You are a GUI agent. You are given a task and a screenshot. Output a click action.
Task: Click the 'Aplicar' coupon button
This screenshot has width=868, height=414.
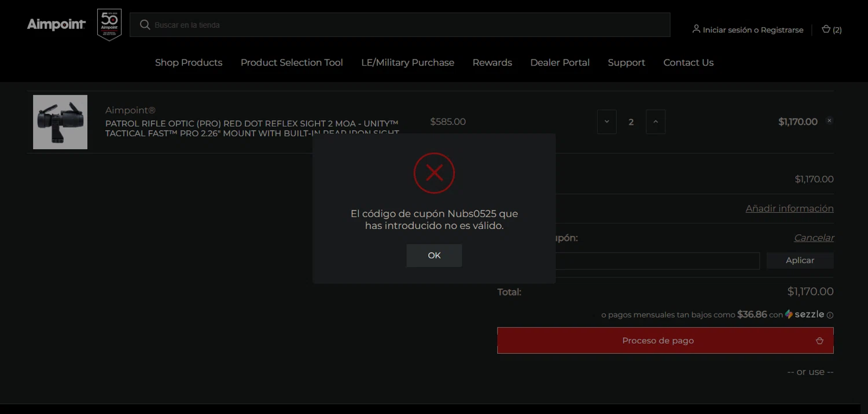(x=800, y=261)
